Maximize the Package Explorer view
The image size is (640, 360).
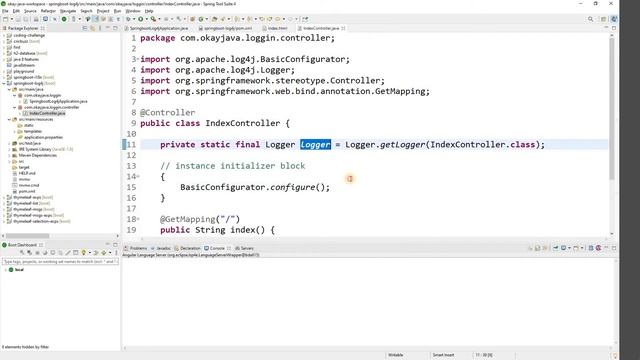click(x=115, y=28)
